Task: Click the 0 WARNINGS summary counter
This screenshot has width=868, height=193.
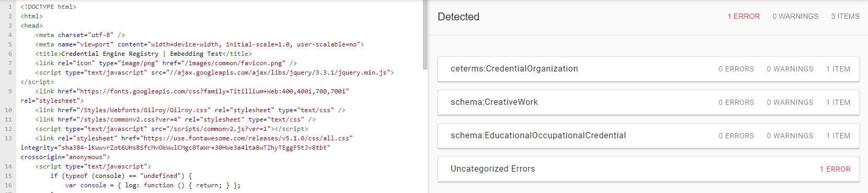Action: [x=795, y=17]
